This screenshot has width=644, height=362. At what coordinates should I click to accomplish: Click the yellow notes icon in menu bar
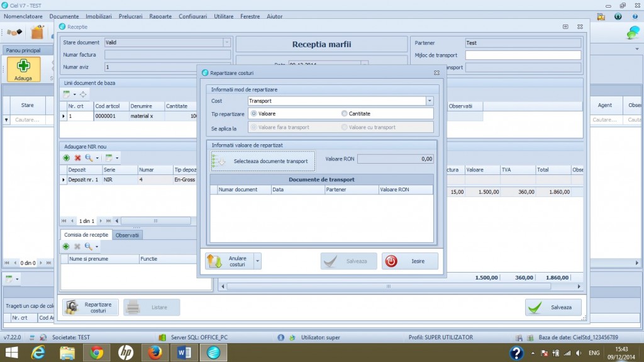tap(601, 16)
